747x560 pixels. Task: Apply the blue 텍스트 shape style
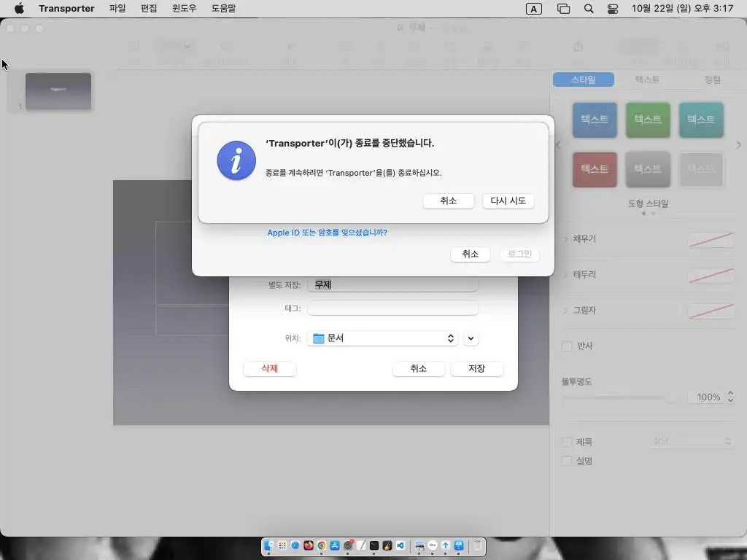(x=595, y=120)
